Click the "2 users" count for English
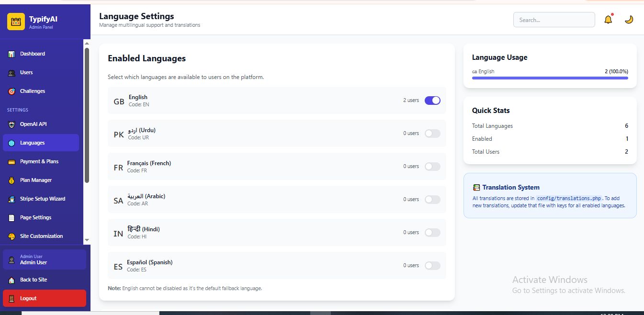This screenshot has height=315, width=644. pos(411,101)
